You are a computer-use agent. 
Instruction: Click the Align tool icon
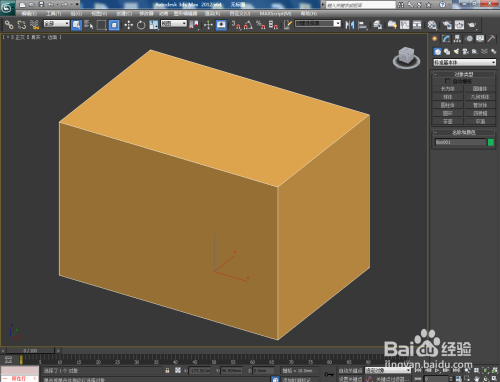point(362,25)
